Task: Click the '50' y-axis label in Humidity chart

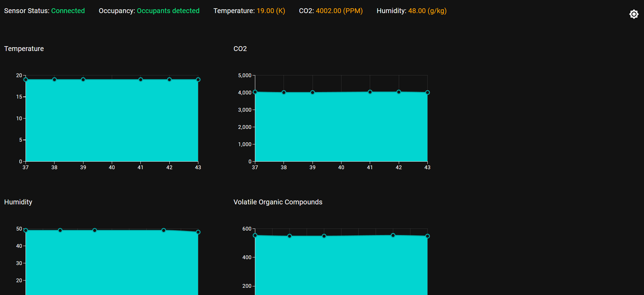Action: click(19, 229)
